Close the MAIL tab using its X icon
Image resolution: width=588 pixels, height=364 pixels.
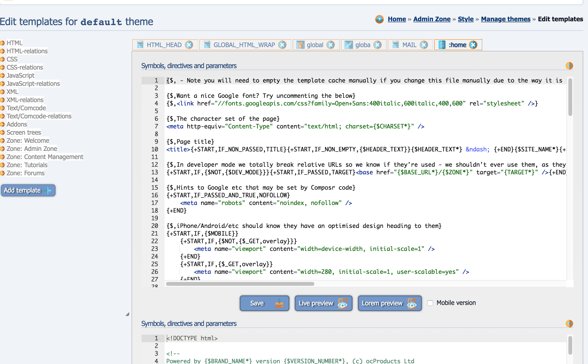424,45
